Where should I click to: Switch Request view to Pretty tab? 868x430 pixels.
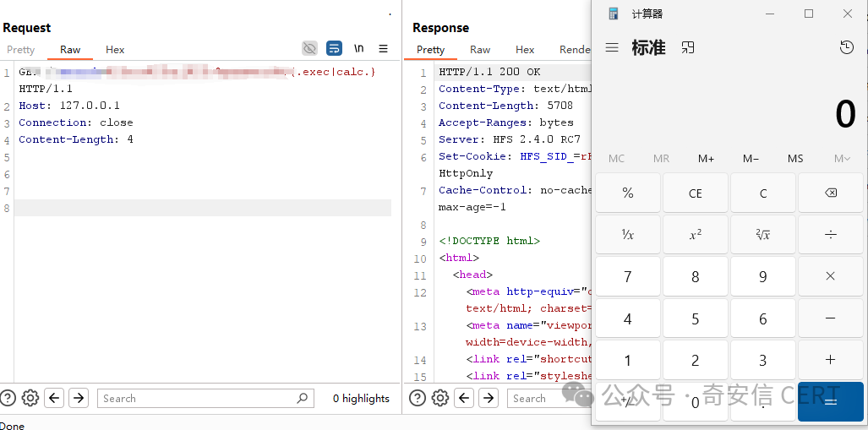pos(20,49)
